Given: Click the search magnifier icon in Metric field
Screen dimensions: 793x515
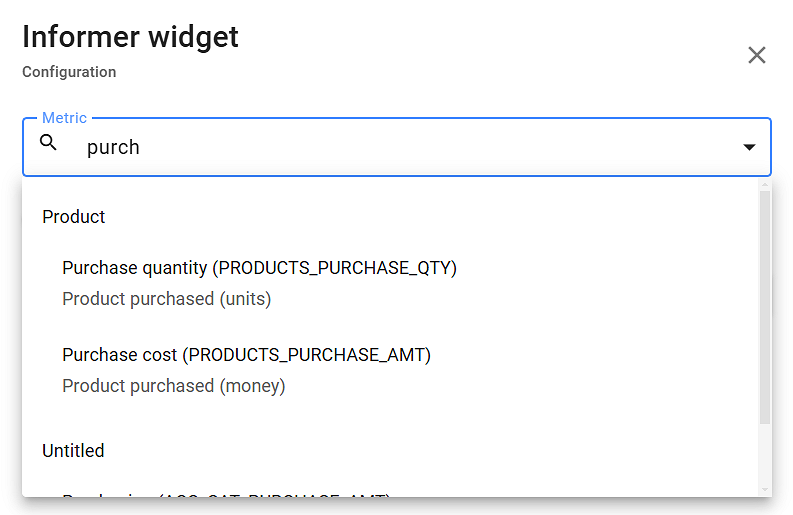Looking at the screenshot, I should pyautogui.click(x=48, y=143).
